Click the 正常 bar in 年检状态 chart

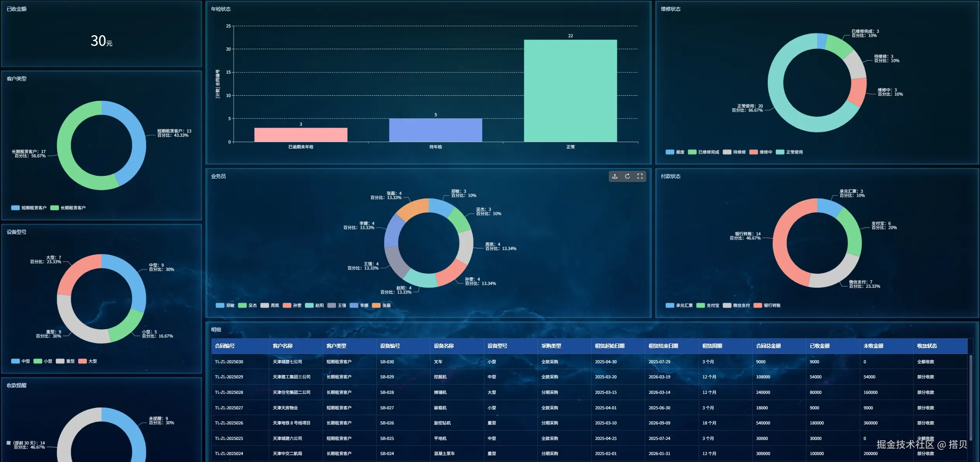[x=570, y=91]
